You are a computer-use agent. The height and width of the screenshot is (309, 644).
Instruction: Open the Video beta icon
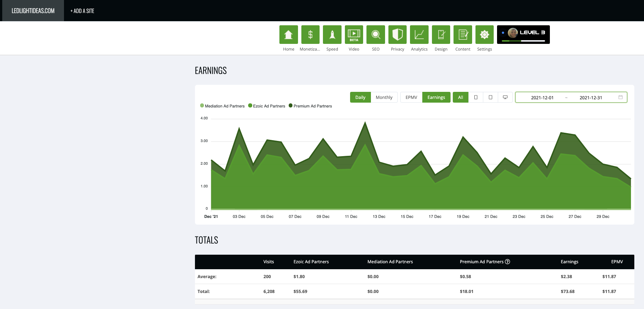point(354,35)
